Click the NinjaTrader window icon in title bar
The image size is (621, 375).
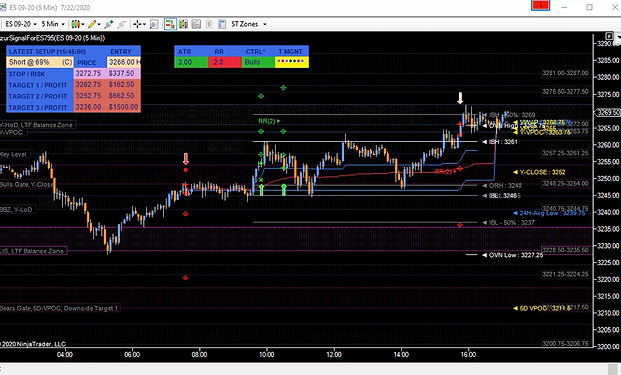(x=3, y=7)
